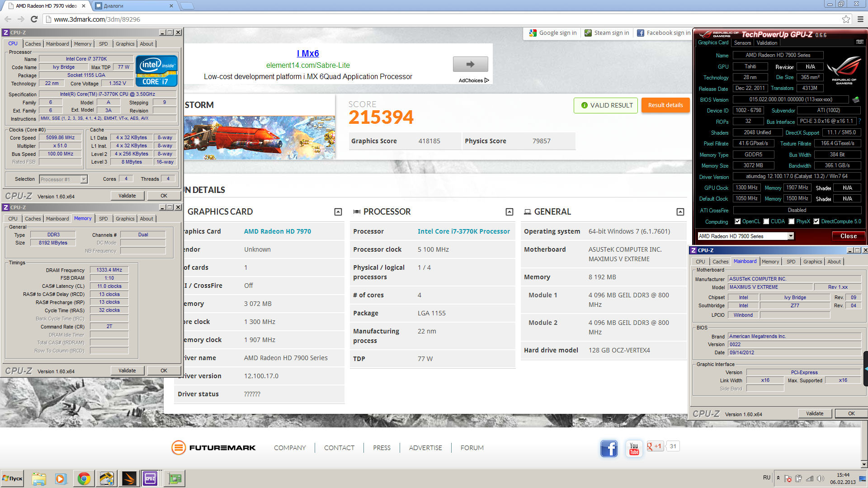Screen dimensions: 868x488
Task: Click the Ice Storm benchmark thumbnail
Action: coord(259,138)
